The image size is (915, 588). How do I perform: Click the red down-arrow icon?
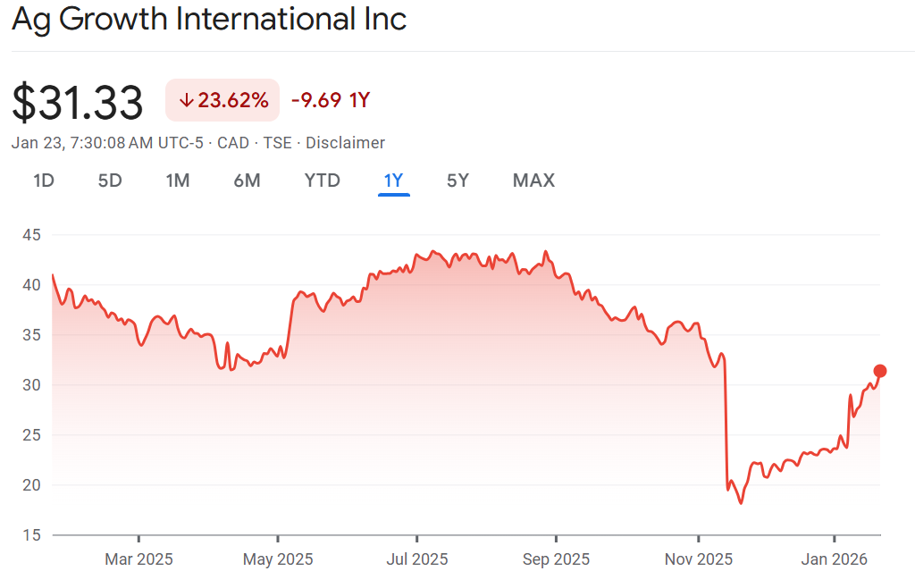(186, 101)
